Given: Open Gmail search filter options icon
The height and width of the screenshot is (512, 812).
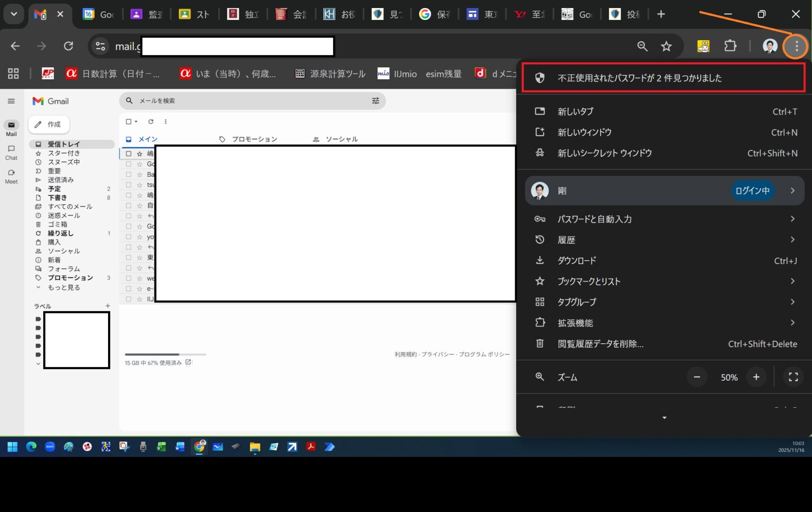Looking at the screenshot, I should (375, 101).
